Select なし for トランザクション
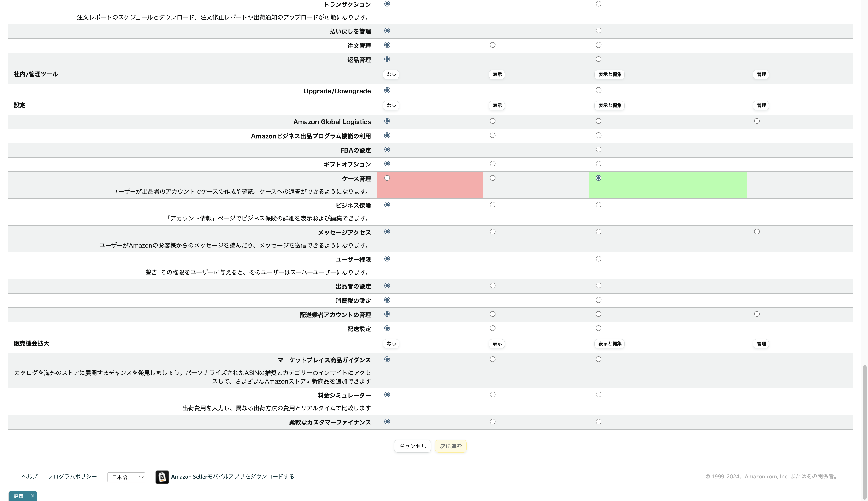The image size is (868, 501). point(387,4)
